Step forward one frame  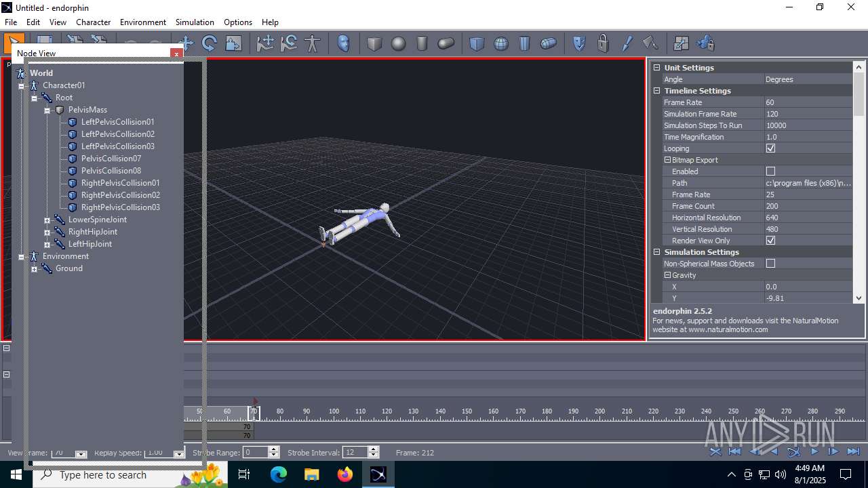coord(834,451)
